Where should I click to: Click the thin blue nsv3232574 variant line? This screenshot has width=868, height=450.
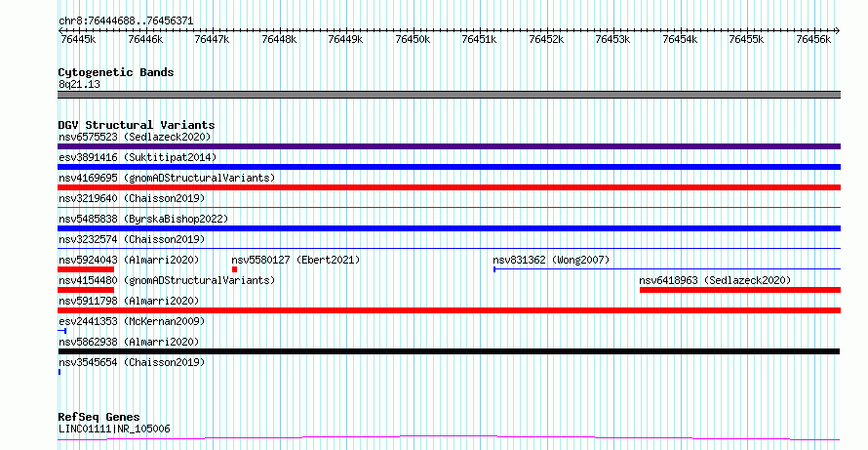[449, 248]
